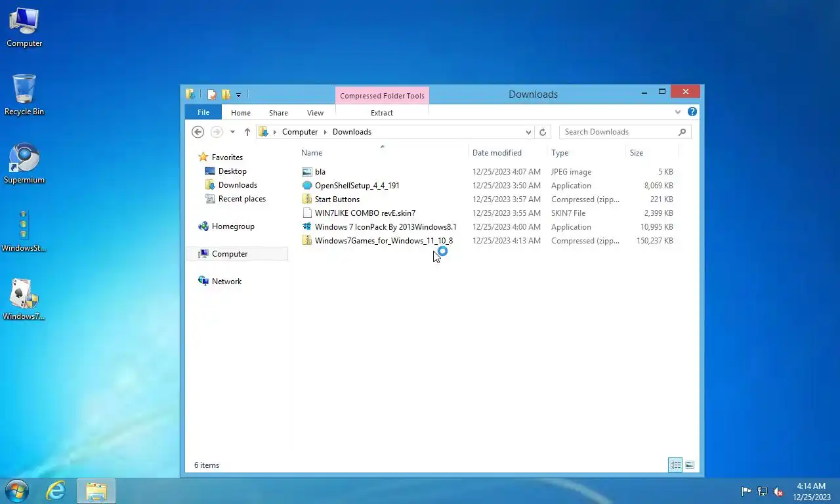Open Recent places in navigation pane
This screenshot has height=504, width=840.
[x=242, y=199]
